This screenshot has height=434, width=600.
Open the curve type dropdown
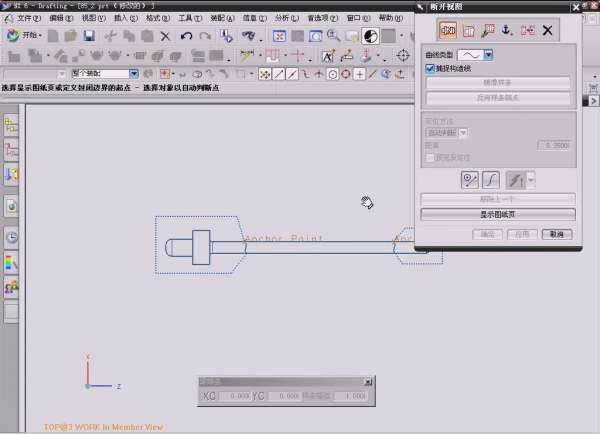point(489,54)
